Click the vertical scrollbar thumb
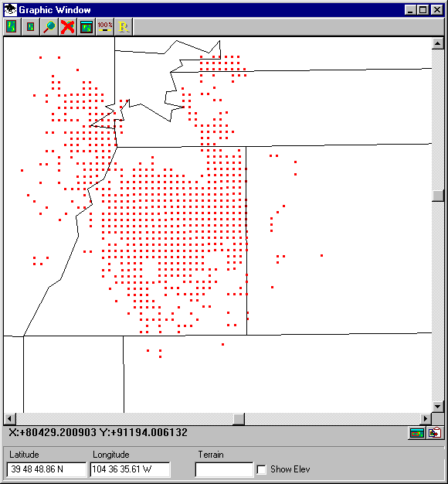Screen dimensions: 448x484 pos(437,196)
